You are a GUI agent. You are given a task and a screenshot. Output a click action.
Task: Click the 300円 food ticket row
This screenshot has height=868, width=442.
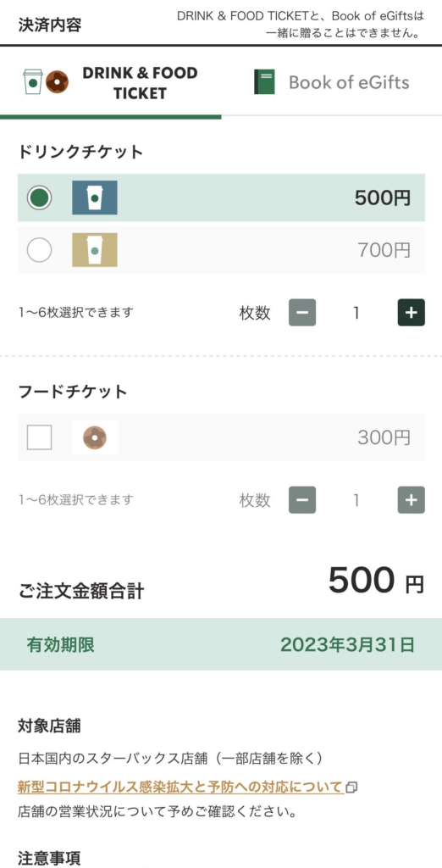221,437
